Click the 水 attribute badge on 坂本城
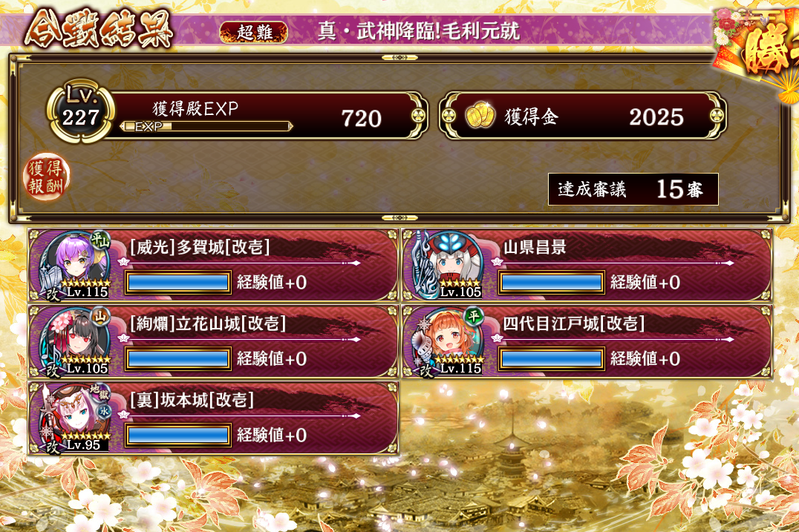The image size is (799, 532). pyautogui.click(x=104, y=410)
